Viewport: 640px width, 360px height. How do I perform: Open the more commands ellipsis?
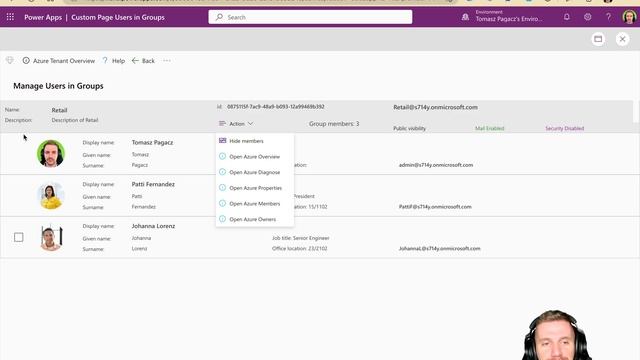(x=167, y=61)
